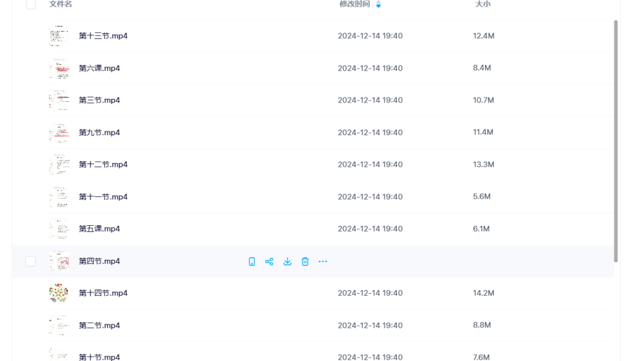
Task: Tick the checkbox for 第四节.mp4
Action: pyautogui.click(x=30, y=261)
